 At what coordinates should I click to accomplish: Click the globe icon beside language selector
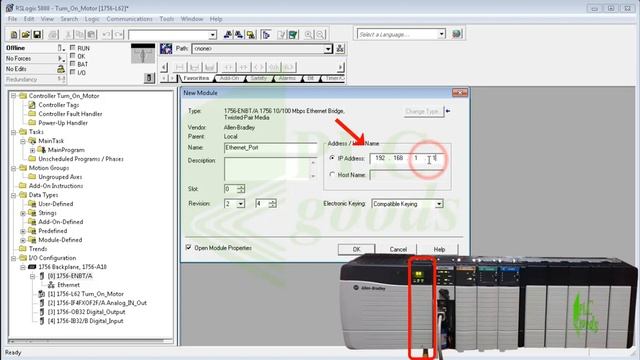click(x=456, y=34)
